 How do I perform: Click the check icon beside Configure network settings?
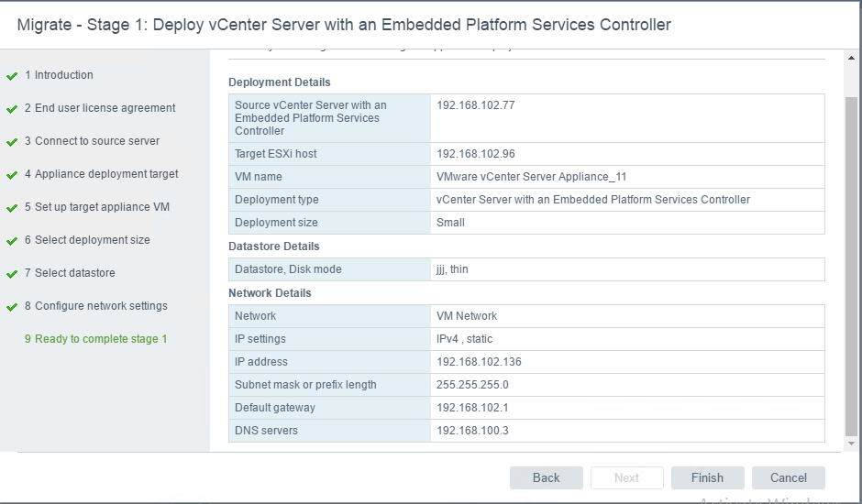pyautogui.click(x=12, y=307)
